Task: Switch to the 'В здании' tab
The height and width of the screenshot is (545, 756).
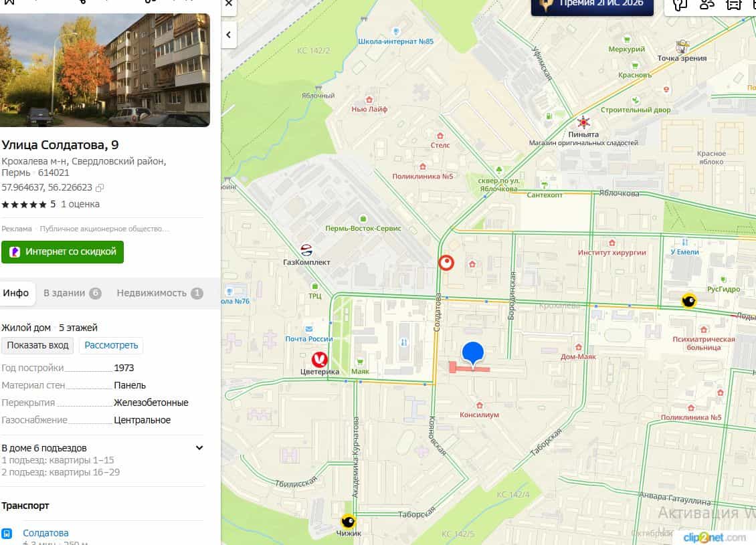Action: click(72, 293)
